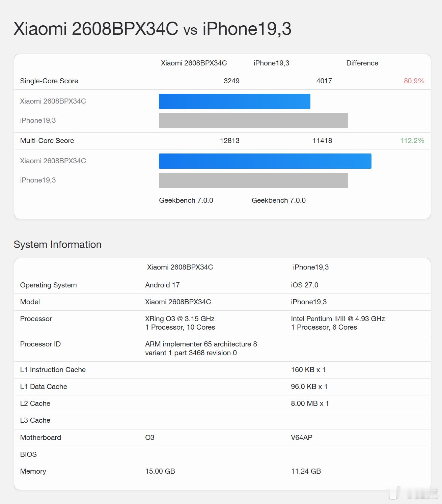Click the Multi-Core Score 11418 value

pos(322,141)
